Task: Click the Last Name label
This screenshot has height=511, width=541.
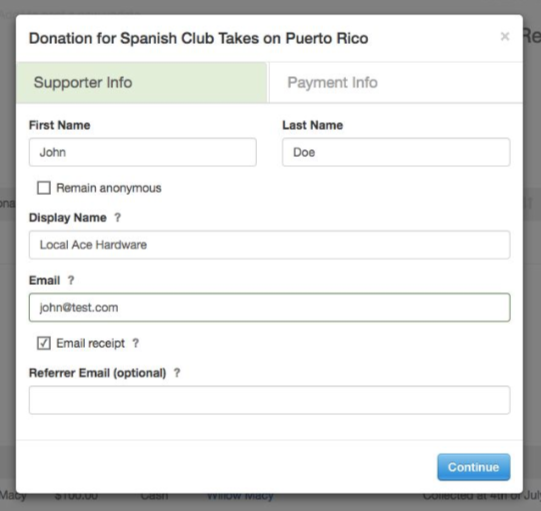Action: coord(313,125)
